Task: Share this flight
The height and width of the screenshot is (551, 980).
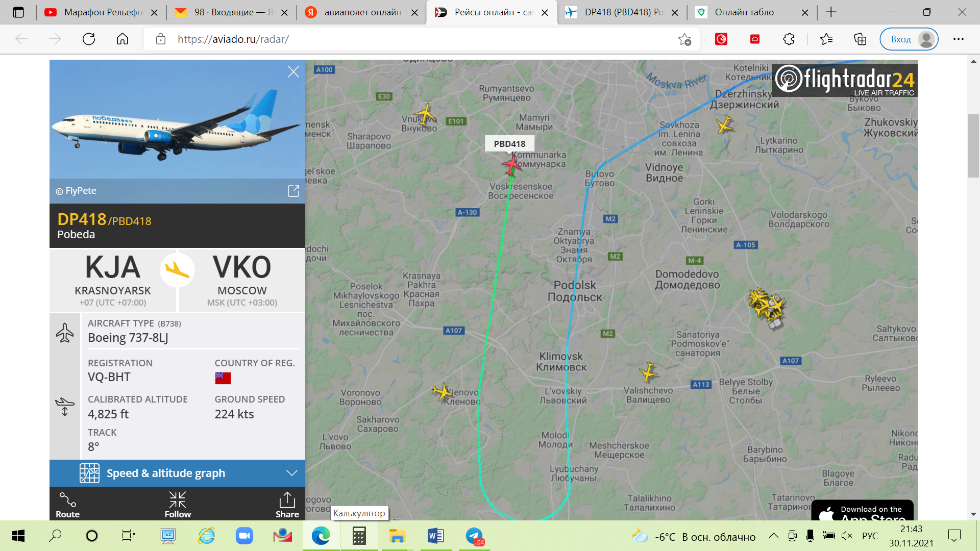Action: coord(287,505)
